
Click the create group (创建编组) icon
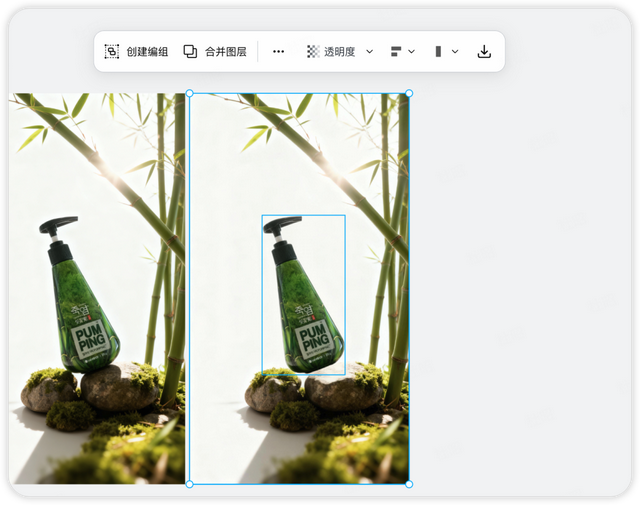[x=111, y=52]
